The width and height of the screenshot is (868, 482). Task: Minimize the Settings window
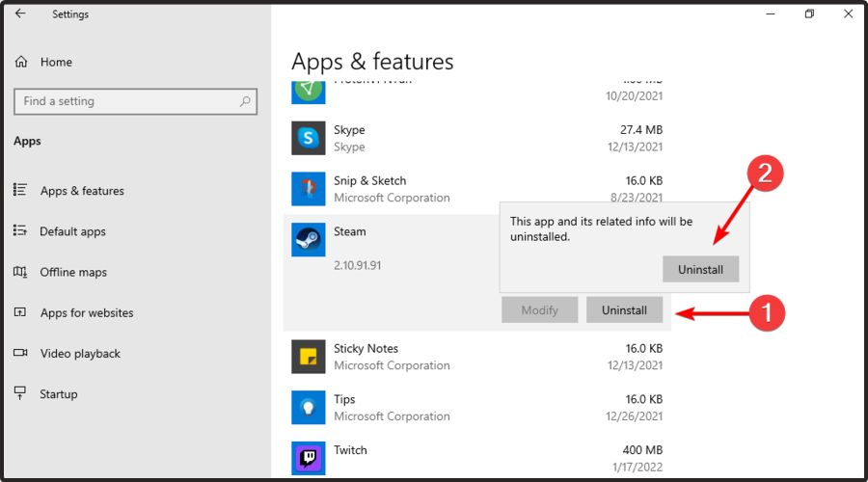(x=770, y=13)
